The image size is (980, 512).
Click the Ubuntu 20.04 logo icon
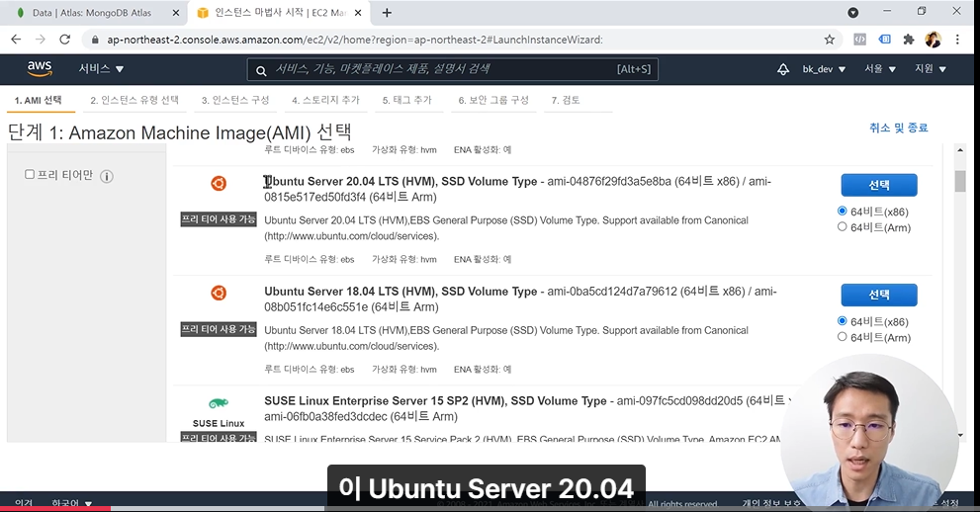219,183
